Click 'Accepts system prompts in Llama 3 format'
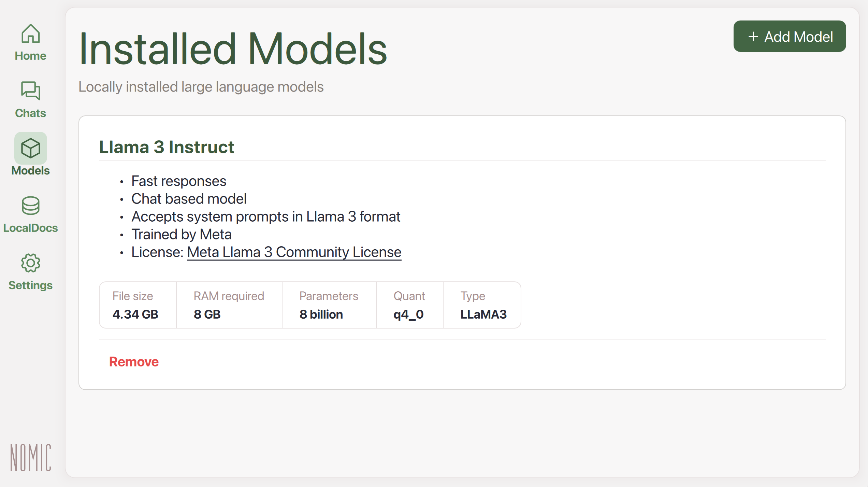 pos(266,217)
